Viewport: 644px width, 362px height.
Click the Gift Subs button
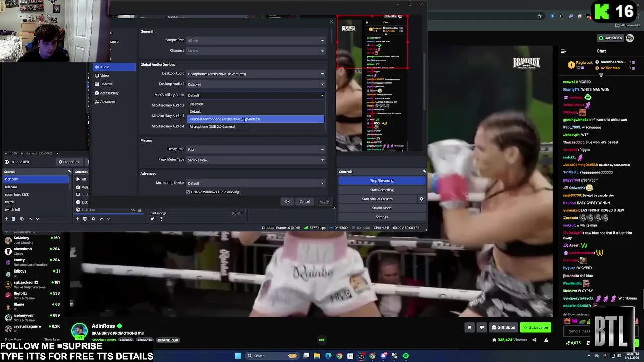pyautogui.click(x=503, y=327)
